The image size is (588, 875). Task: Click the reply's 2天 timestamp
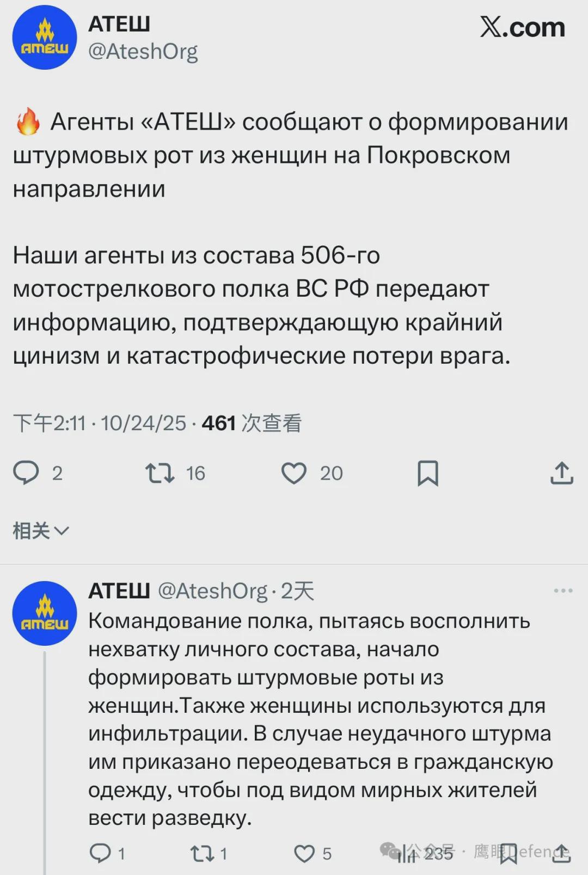click(298, 591)
